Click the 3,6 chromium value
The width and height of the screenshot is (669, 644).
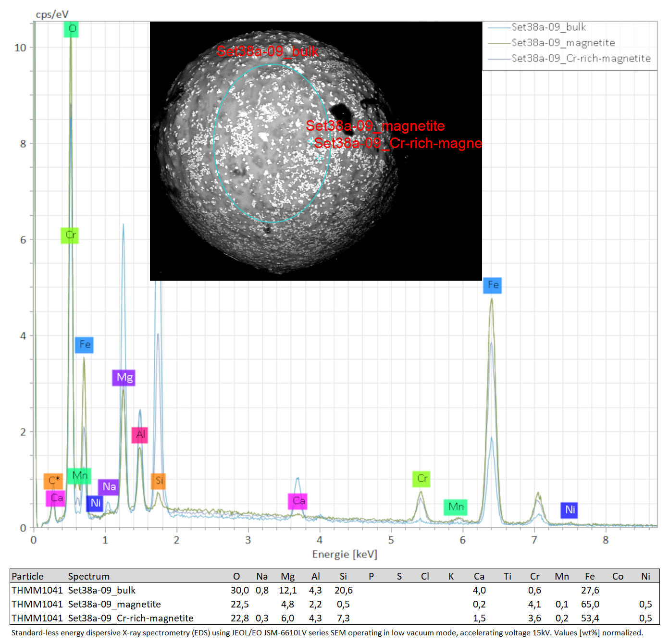point(534,618)
